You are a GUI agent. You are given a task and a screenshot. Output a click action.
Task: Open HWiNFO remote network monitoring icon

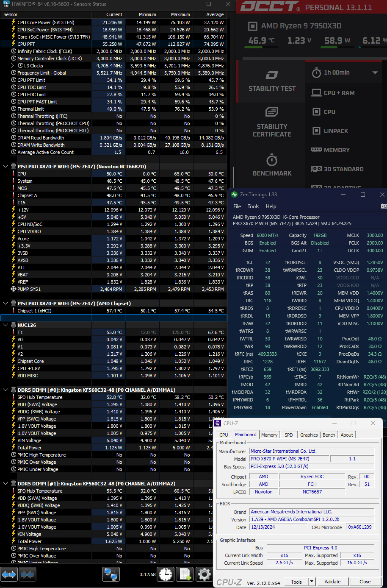tap(111, 574)
